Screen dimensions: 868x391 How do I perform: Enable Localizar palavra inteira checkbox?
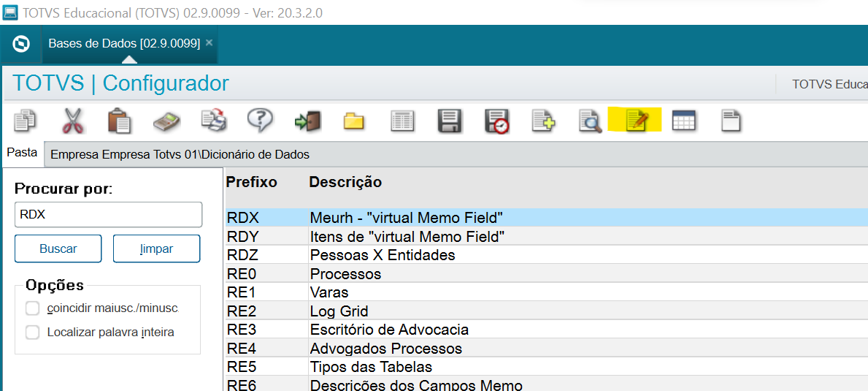(x=33, y=333)
